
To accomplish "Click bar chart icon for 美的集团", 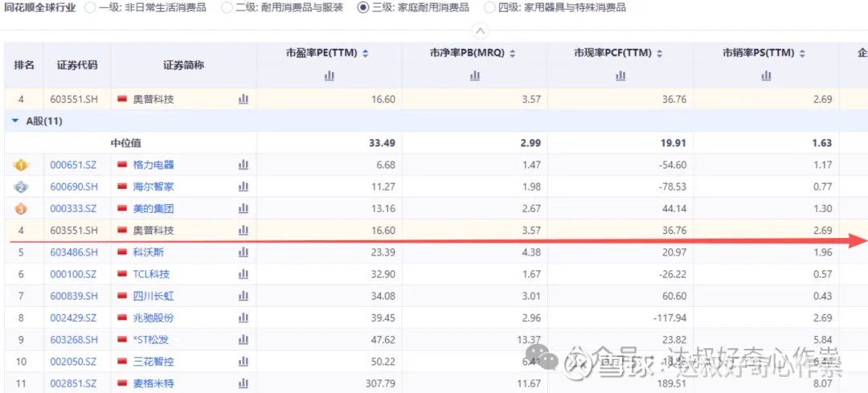I will click(x=243, y=209).
